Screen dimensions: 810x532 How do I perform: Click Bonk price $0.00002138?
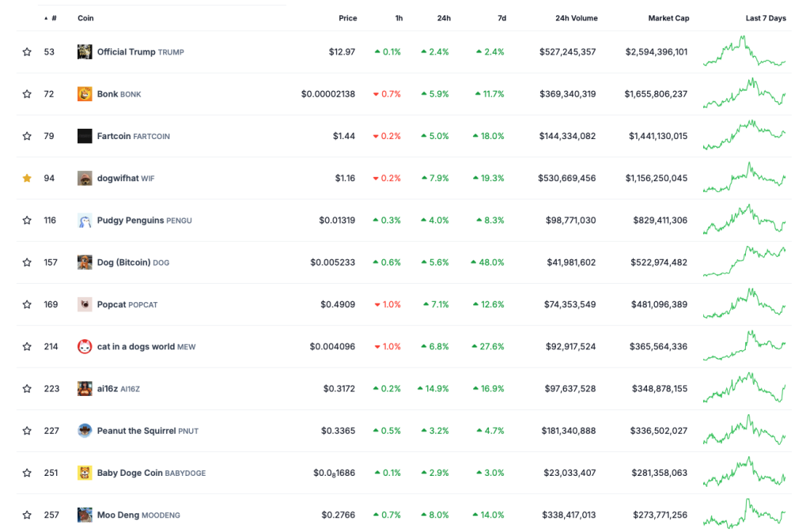[x=328, y=94]
